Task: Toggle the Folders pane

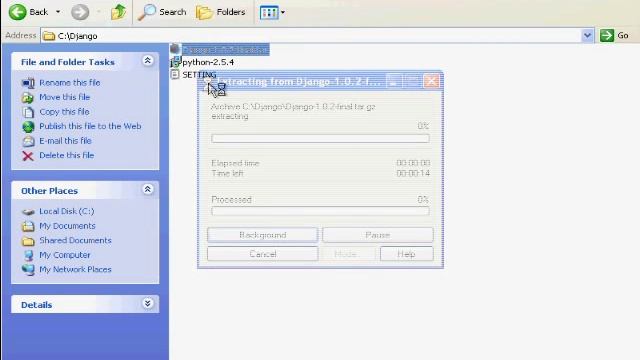Action: coord(221,12)
